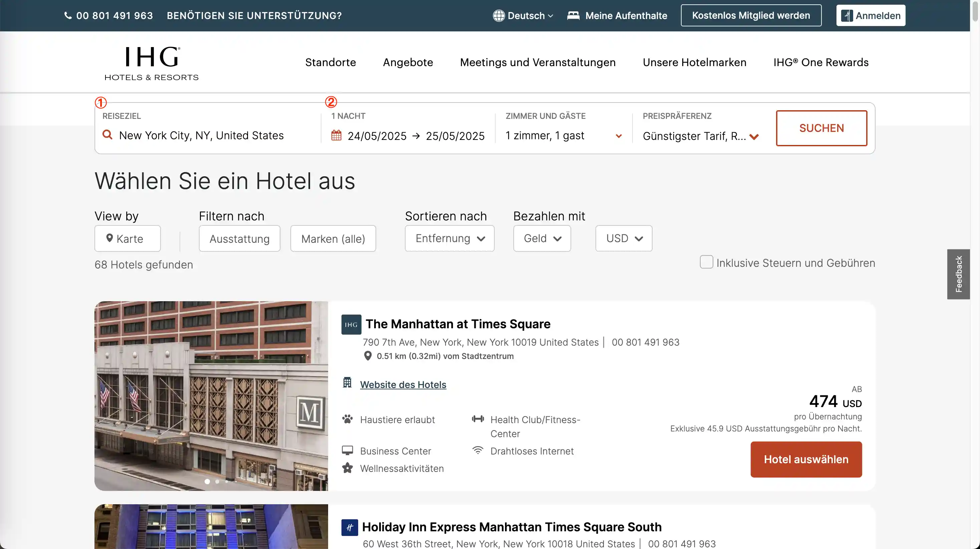Click the Anmelden button
This screenshot has height=549, width=980.
tap(871, 16)
